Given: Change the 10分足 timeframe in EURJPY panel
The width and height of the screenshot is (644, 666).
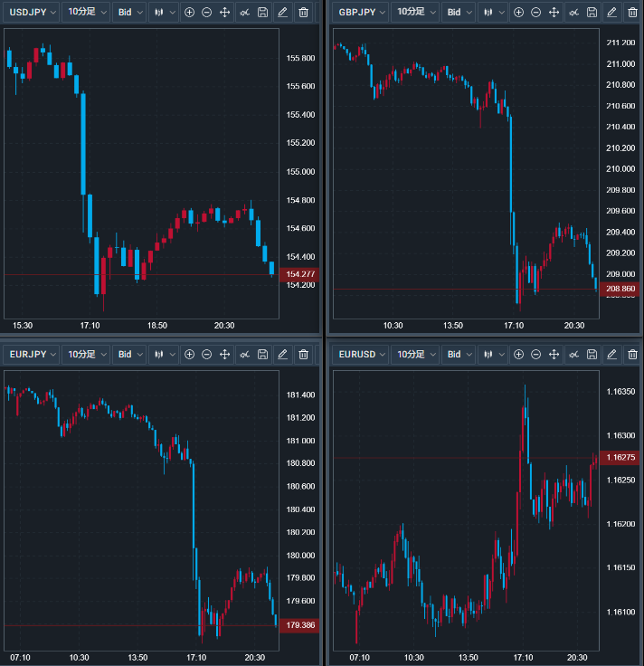Looking at the screenshot, I should [86, 354].
